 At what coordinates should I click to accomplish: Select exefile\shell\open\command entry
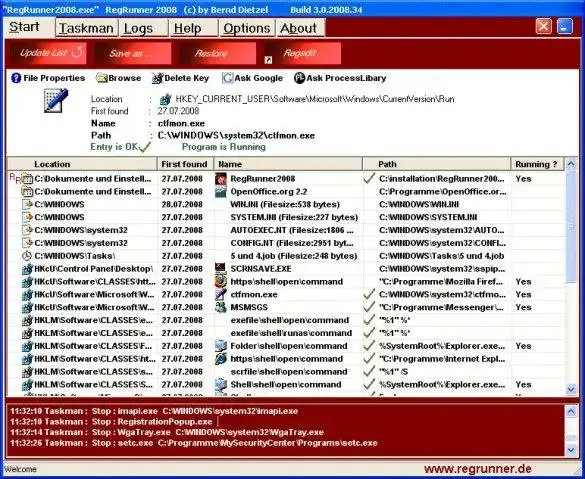tap(290, 320)
